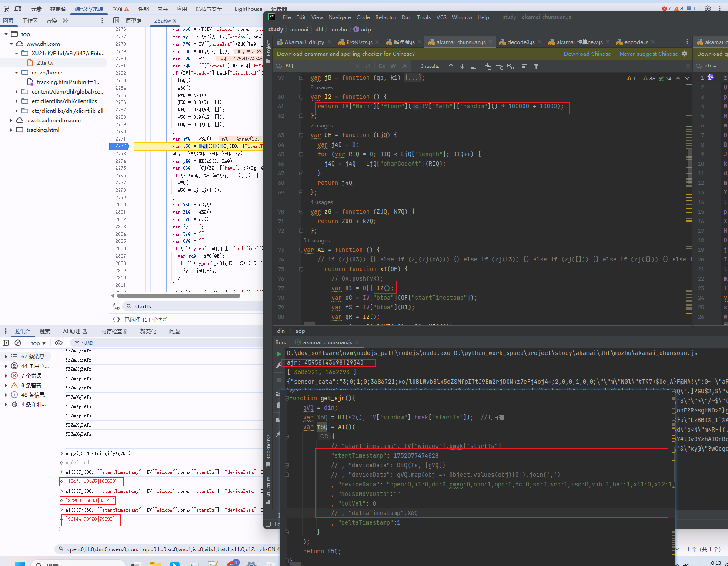The width and height of the screenshot is (728, 566).
Task: Toggle the code coverage icon near startTs search
Action: click(x=116, y=306)
